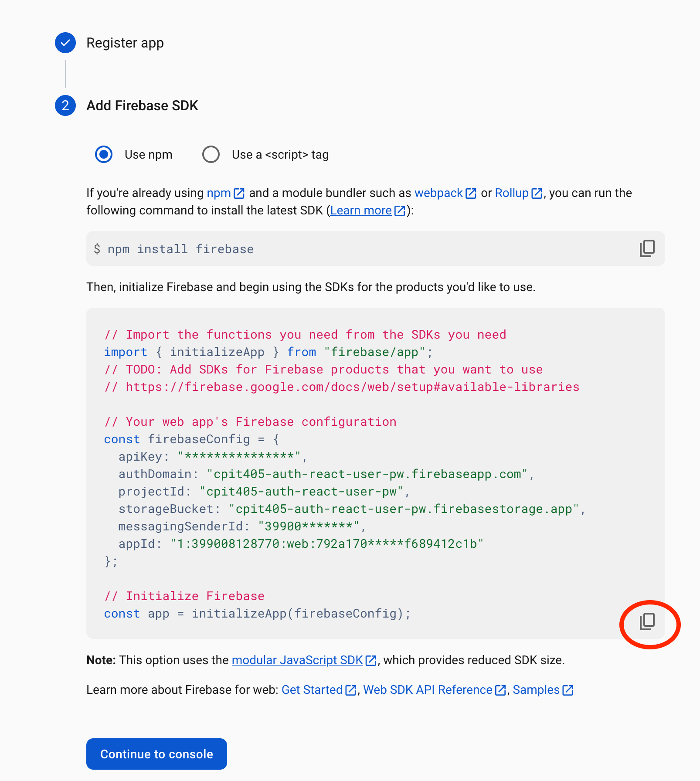The image size is (700, 781).
Task: Click external icon beside modular JavaScript SDK
Action: (x=371, y=660)
